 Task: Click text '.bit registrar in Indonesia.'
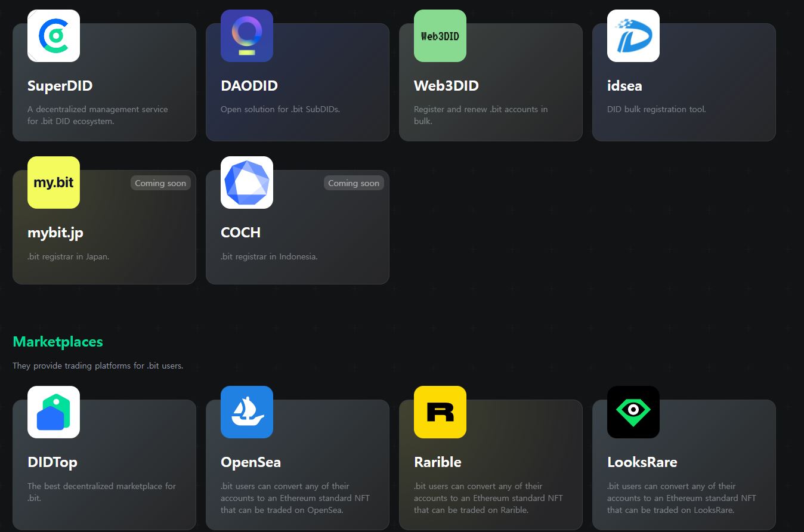tap(269, 256)
